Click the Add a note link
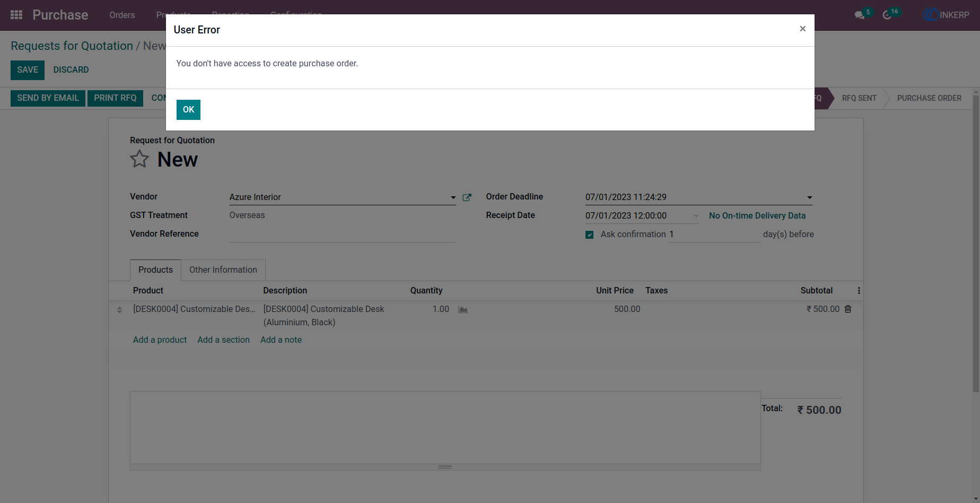This screenshot has height=503, width=980. point(281,340)
